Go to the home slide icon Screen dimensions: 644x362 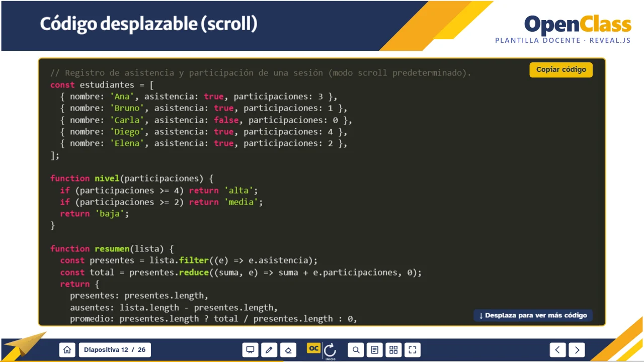pos(67,350)
